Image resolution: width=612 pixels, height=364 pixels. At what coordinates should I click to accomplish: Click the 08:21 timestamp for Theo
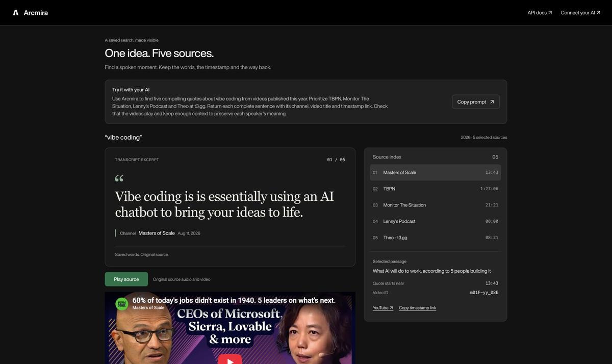(x=492, y=238)
